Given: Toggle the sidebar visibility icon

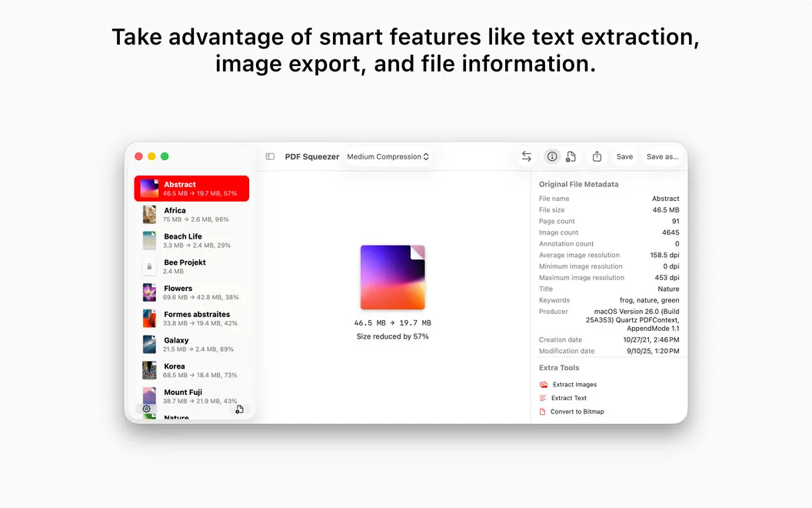Looking at the screenshot, I should pos(270,156).
